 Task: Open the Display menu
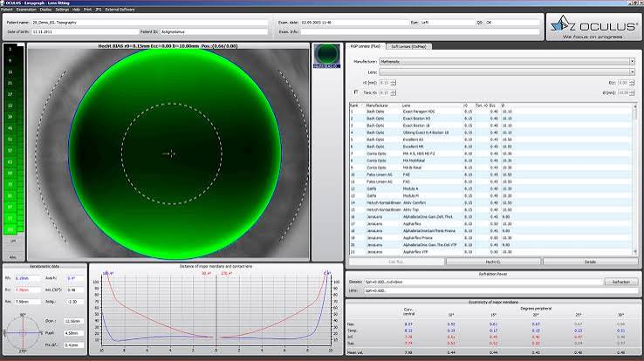[x=45, y=9]
